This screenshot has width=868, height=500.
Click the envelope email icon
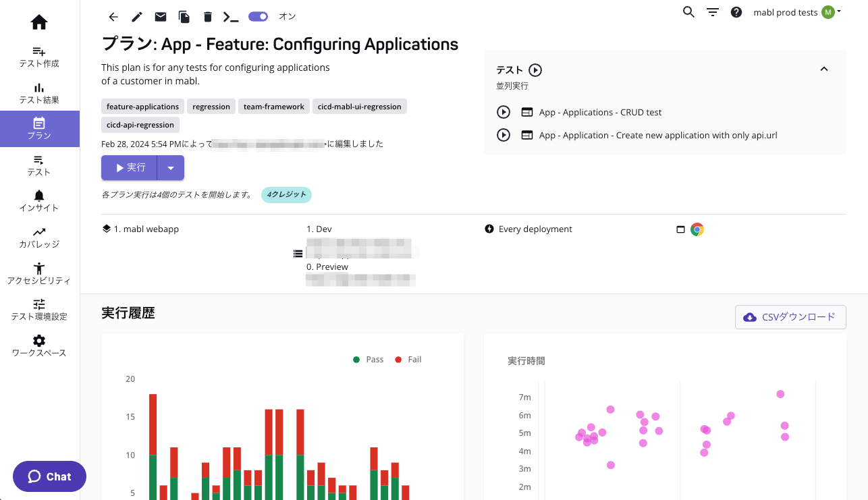[x=161, y=17]
